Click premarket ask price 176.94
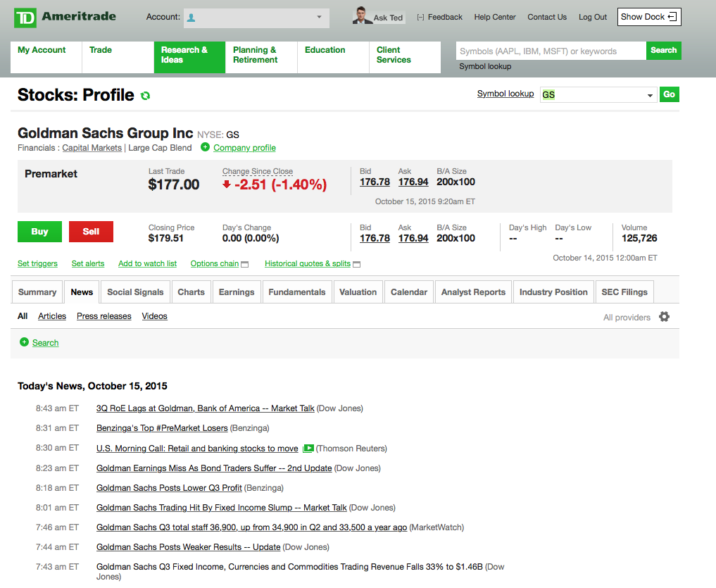This screenshot has width=716, height=588. tap(413, 182)
